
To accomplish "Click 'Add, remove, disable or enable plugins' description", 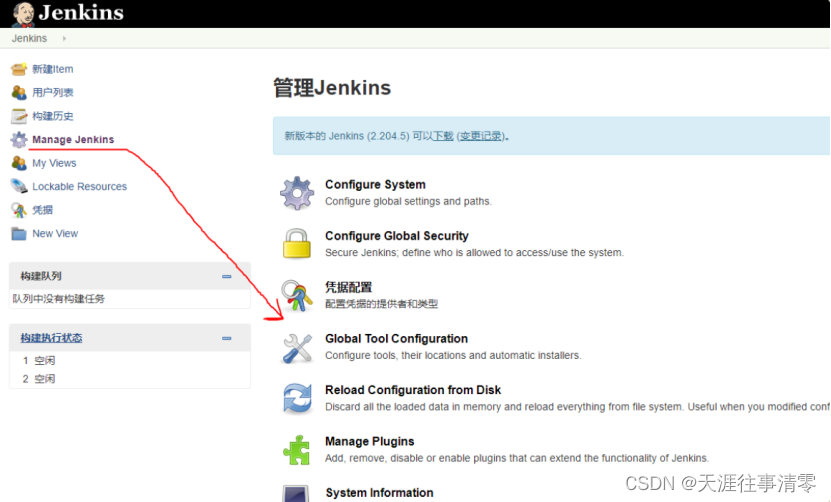I will click(517, 458).
